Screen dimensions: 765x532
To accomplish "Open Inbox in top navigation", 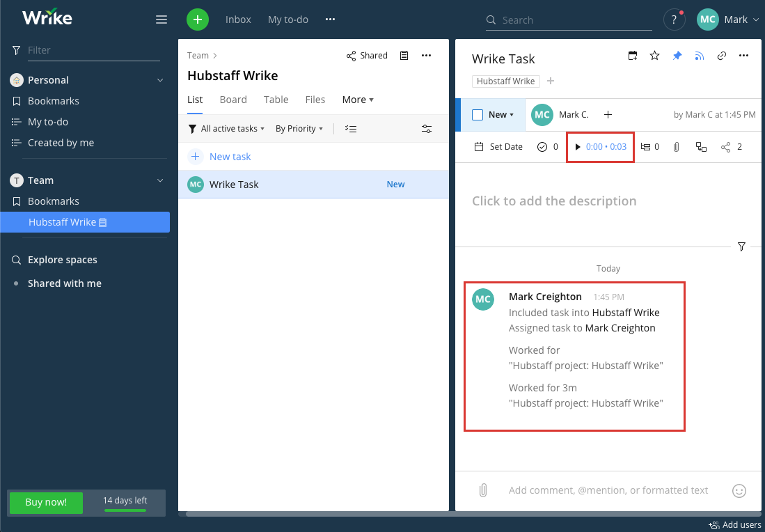I will [238, 19].
